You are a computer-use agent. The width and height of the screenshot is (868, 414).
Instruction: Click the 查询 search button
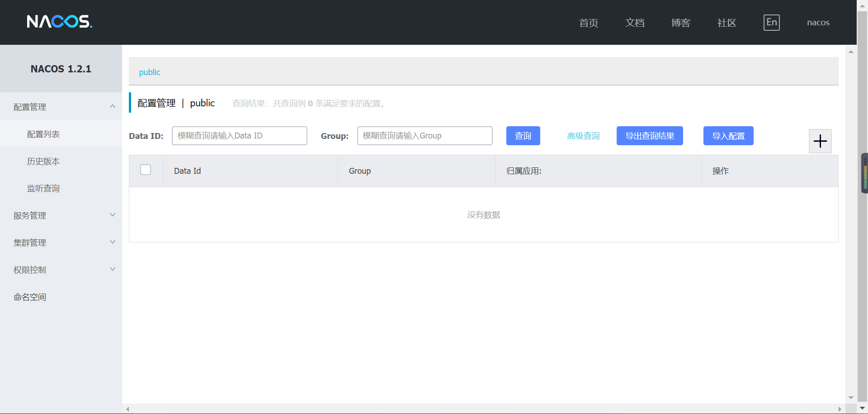pyautogui.click(x=523, y=135)
